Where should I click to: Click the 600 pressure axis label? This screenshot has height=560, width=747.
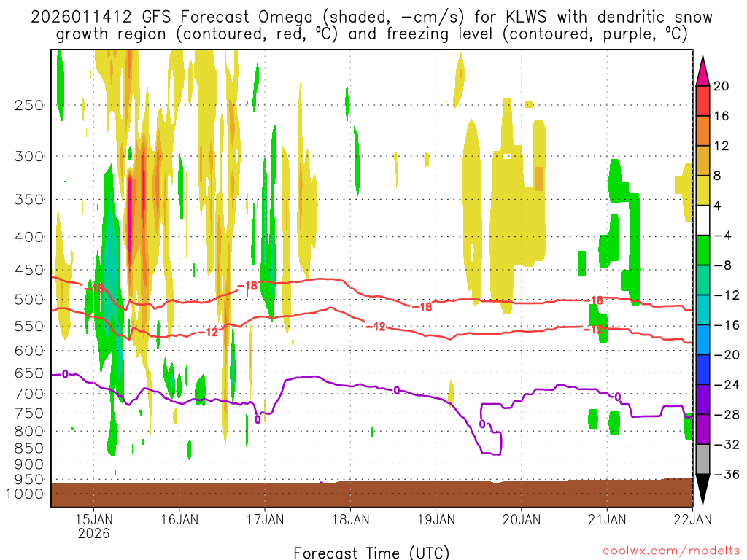click(29, 351)
